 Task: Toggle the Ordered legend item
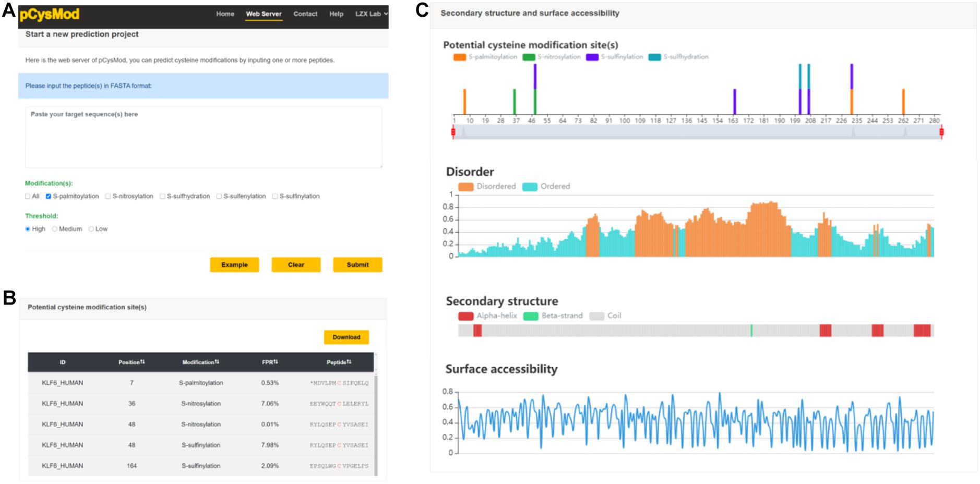click(546, 187)
